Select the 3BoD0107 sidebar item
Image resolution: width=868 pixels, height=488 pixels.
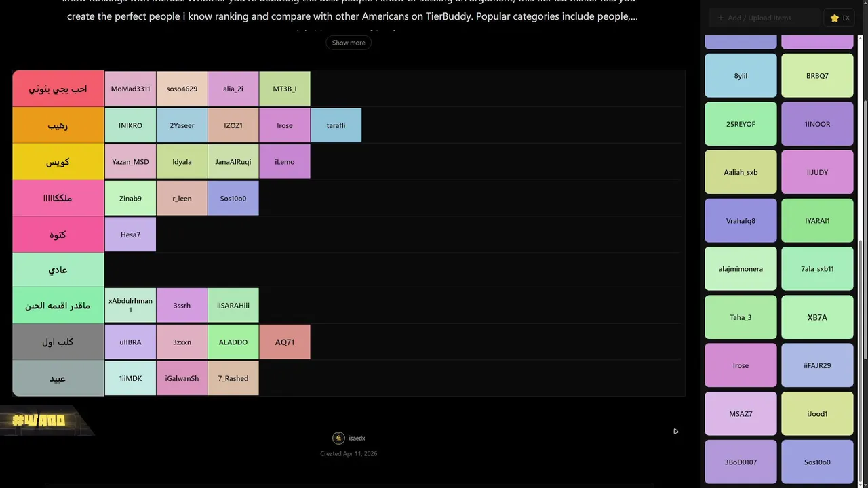(741, 462)
